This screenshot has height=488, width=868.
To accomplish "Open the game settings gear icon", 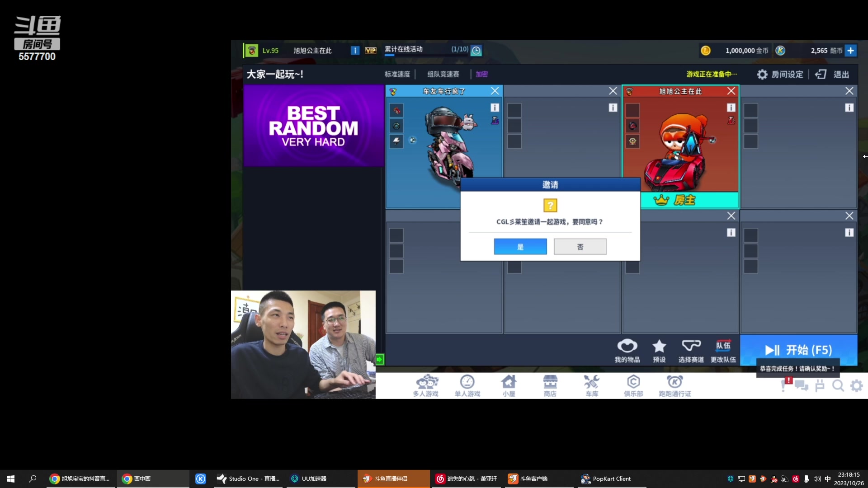I will [856, 385].
